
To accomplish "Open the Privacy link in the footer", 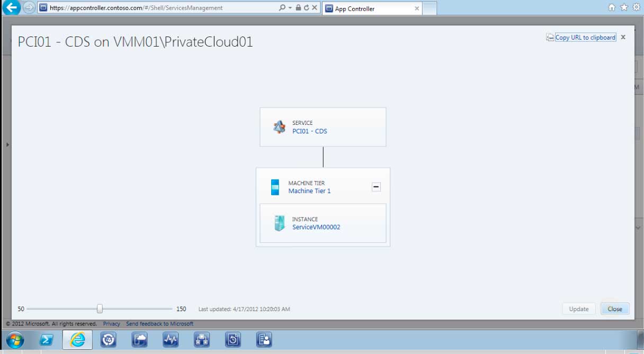I will coord(111,324).
